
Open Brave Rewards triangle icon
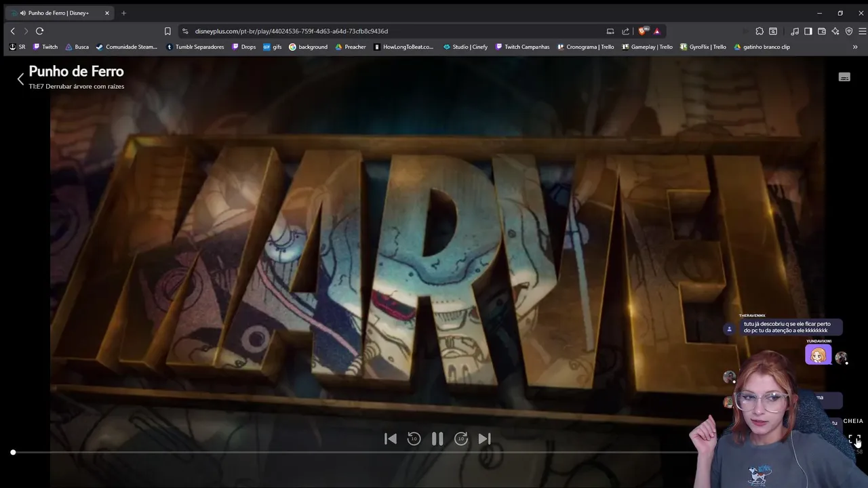pyautogui.click(x=657, y=31)
